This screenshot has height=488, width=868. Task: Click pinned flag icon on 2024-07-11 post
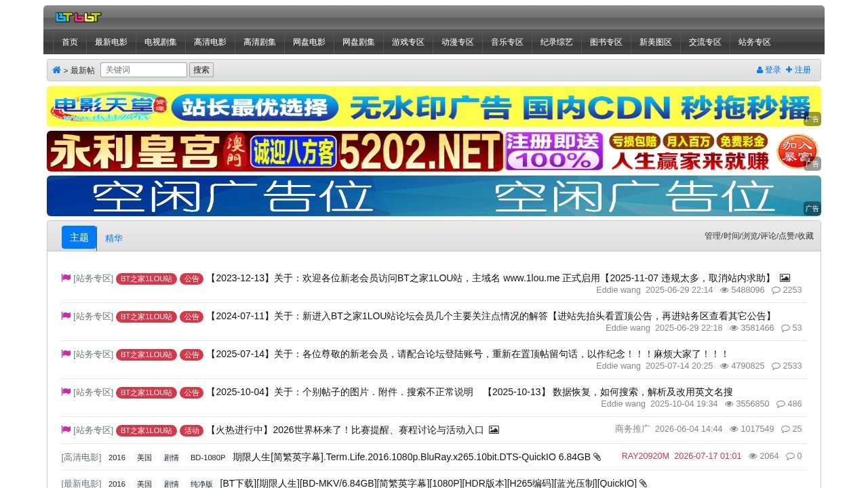tap(66, 316)
